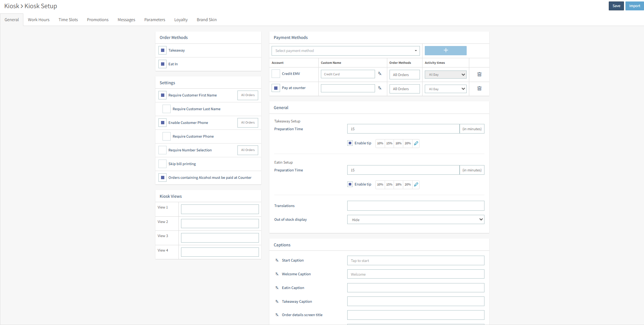
Task: Open the Brand Skin tab
Action: click(x=207, y=20)
